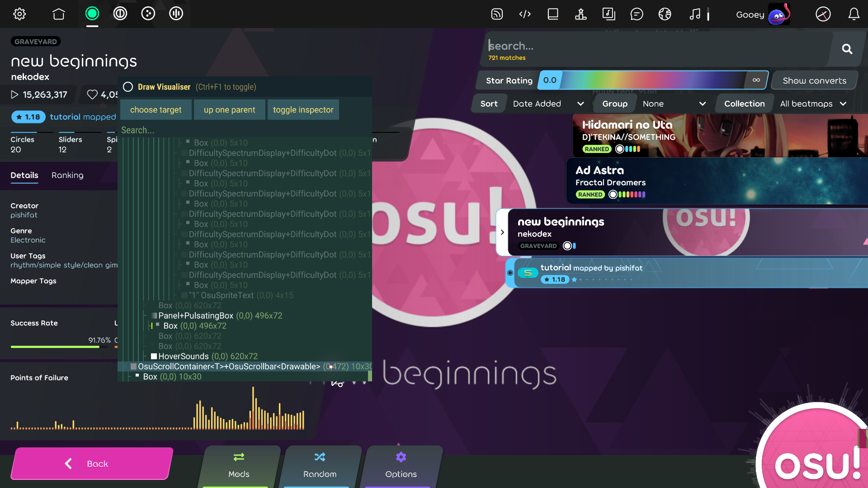
Task: Switch to Ranking tab
Action: (67, 175)
